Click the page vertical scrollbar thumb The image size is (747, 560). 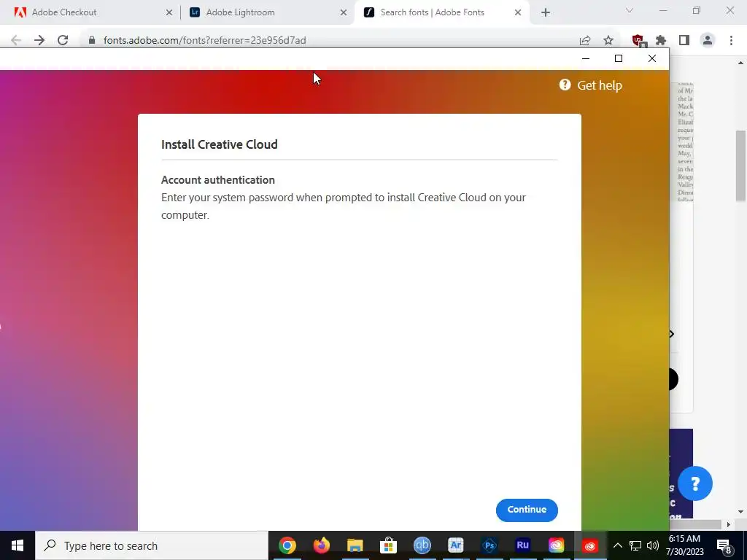point(741,166)
